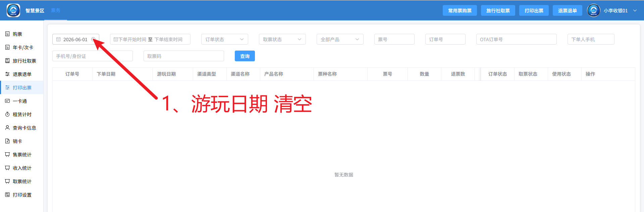Screen dimensions: 644x212
Task: Click the user avatar next to 小李收银01
Action: pyautogui.click(x=594, y=10)
